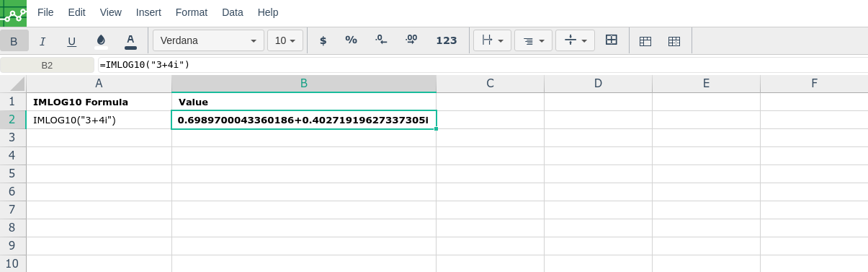The width and height of the screenshot is (868, 272).
Task: Click the merge cells icon
Action: (612, 40)
